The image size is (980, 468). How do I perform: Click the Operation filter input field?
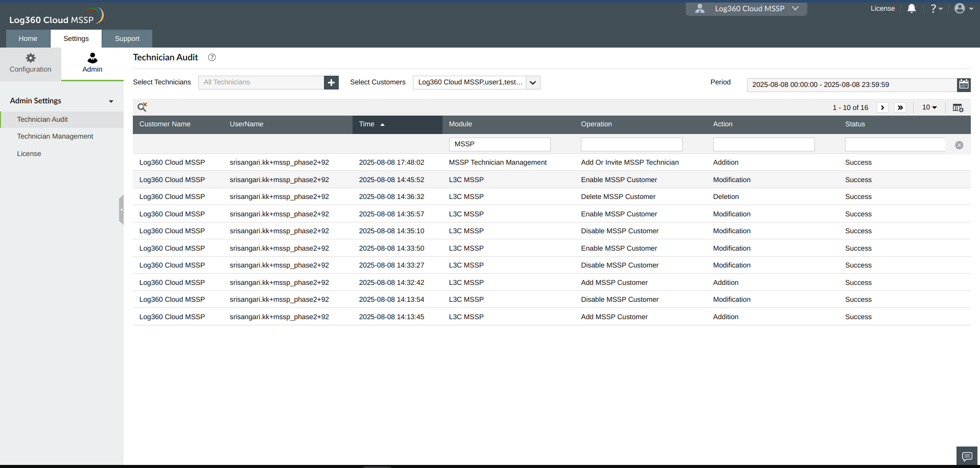631,144
